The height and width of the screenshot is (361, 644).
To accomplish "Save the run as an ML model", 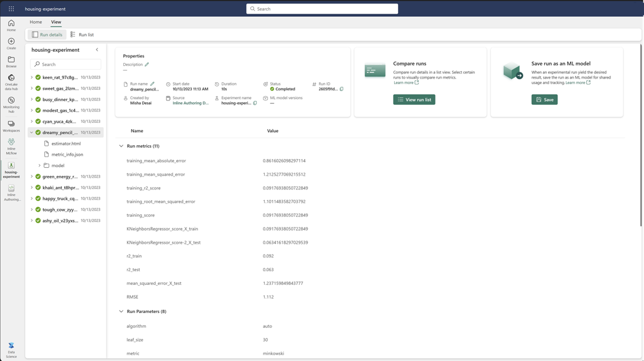I will (544, 100).
